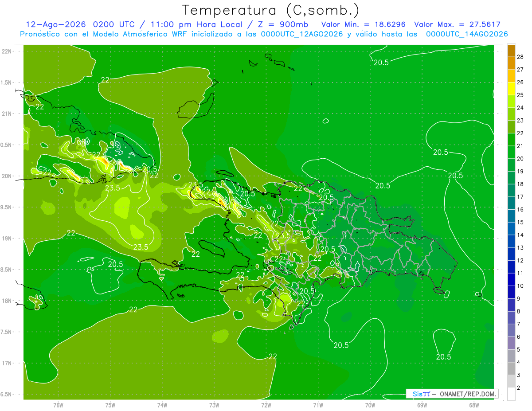The image size is (532, 411).
Task: Click the "69W" longitude label
Action: [422, 405]
